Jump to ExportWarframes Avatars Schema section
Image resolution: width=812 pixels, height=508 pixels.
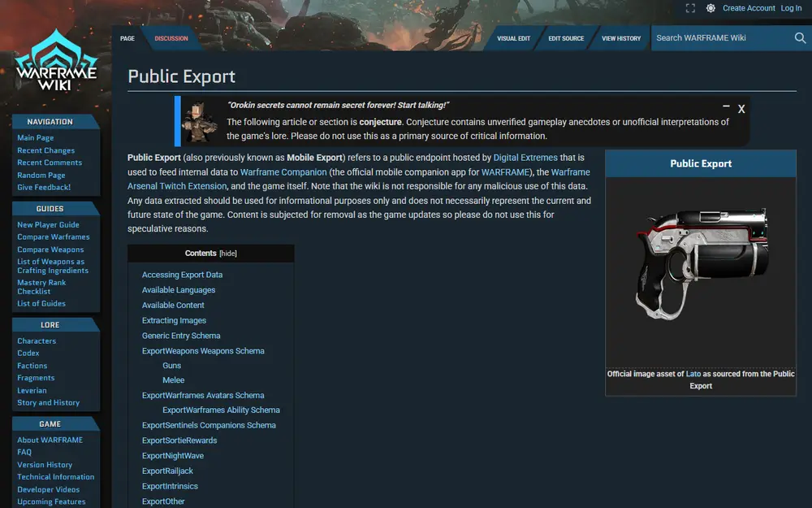click(203, 396)
